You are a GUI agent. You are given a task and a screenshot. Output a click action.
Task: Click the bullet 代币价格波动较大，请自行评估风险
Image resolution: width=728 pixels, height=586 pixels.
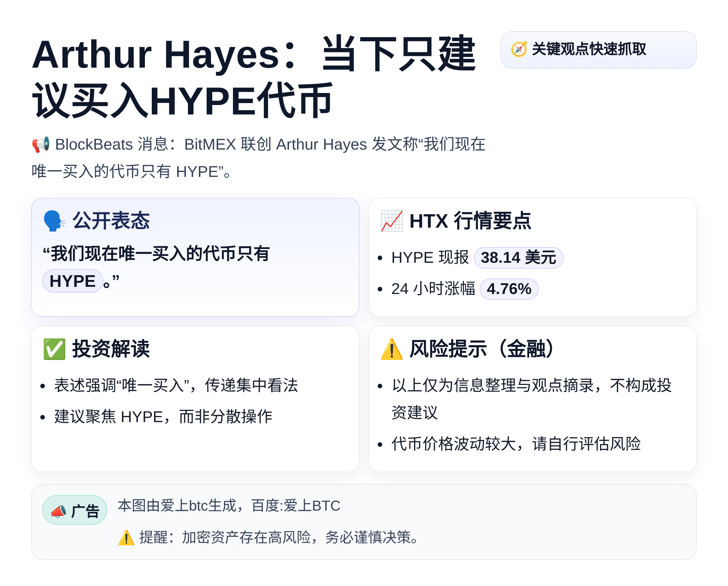[516, 444]
